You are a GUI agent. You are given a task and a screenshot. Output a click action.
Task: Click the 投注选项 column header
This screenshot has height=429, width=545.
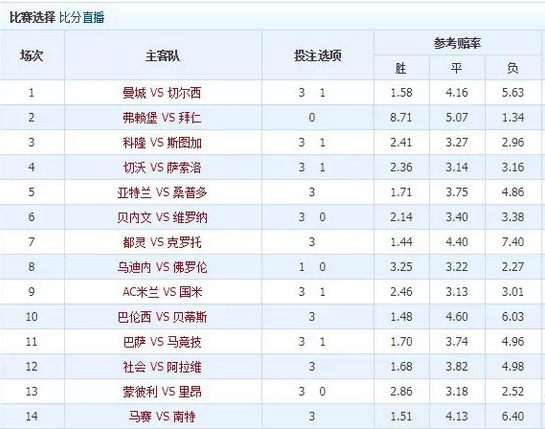[318, 55]
